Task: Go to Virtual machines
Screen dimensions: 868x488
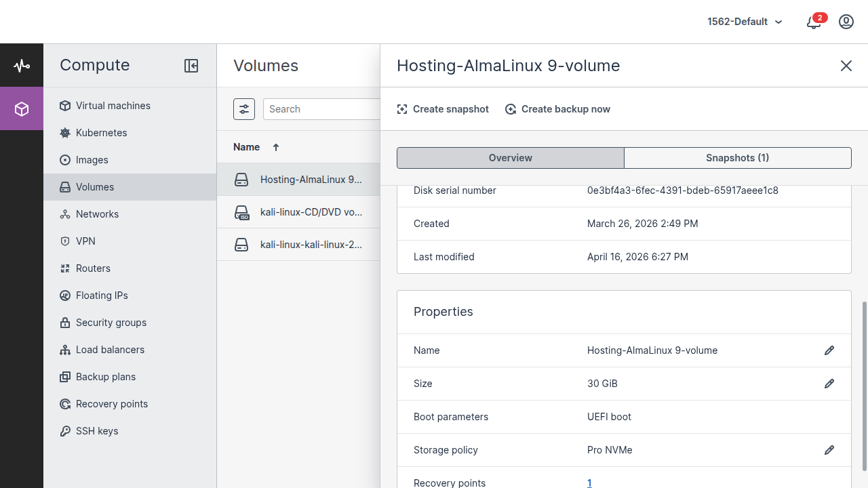Action: [x=130, y=106]
